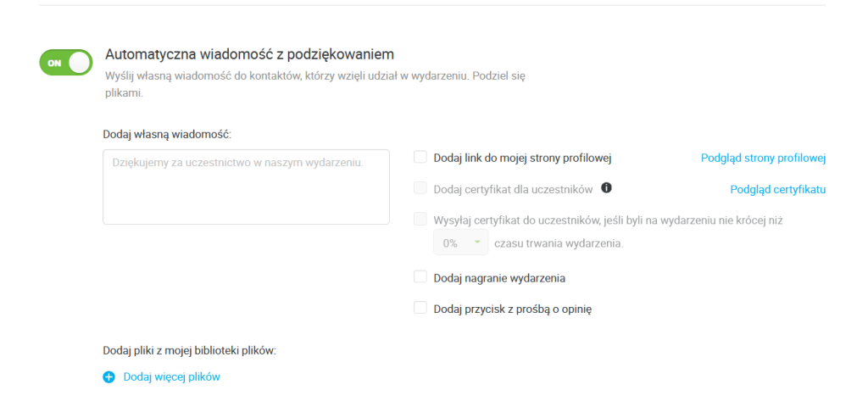Open the 'Podgląd certyfikatu' link
Screen dimensions: 868x418
click(x=778, y=189)
